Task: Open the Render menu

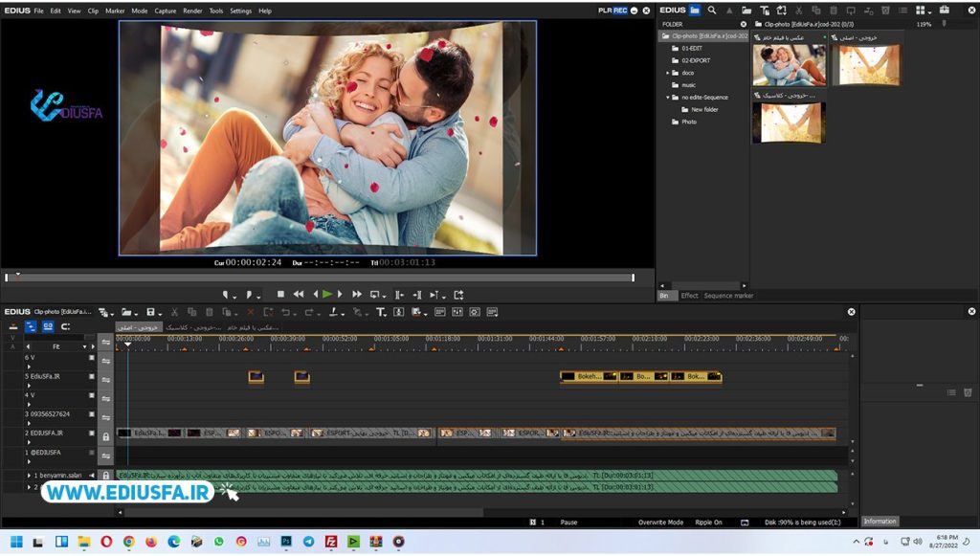Action: click(x=192, y=11)
